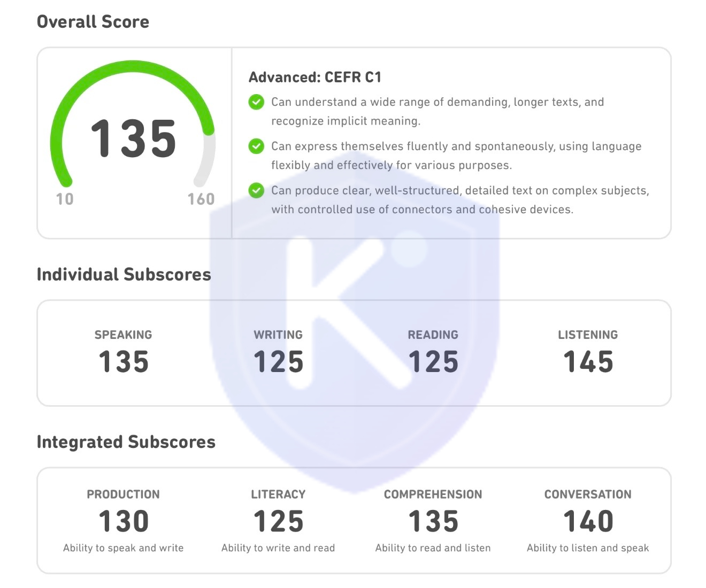Click the Speaking subscore 135
Screen dimensions: 706x588
click(124, 362)
